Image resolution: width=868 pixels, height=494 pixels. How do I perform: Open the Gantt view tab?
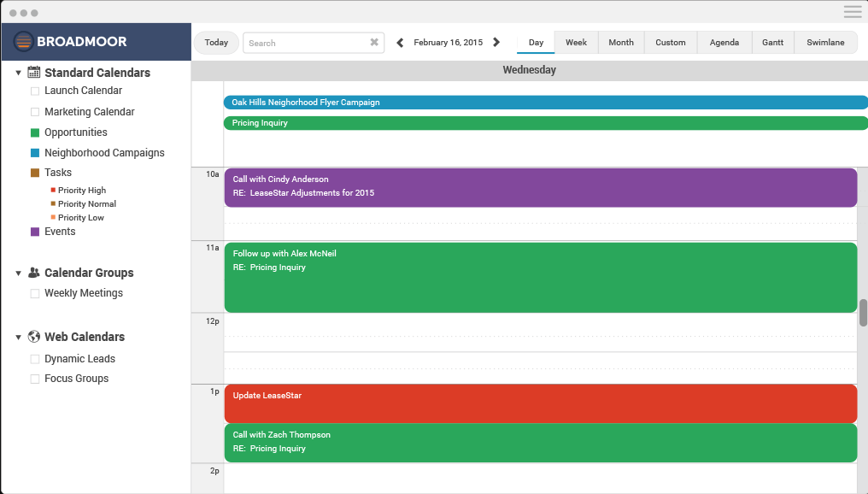772,43
